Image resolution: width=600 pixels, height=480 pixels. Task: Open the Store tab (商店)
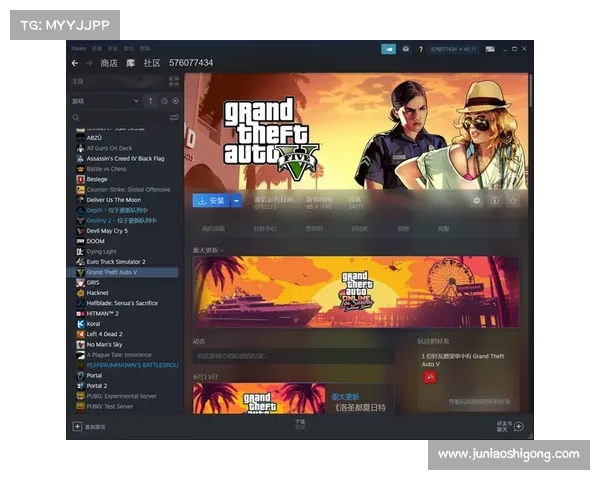click(x=109, y=63)
